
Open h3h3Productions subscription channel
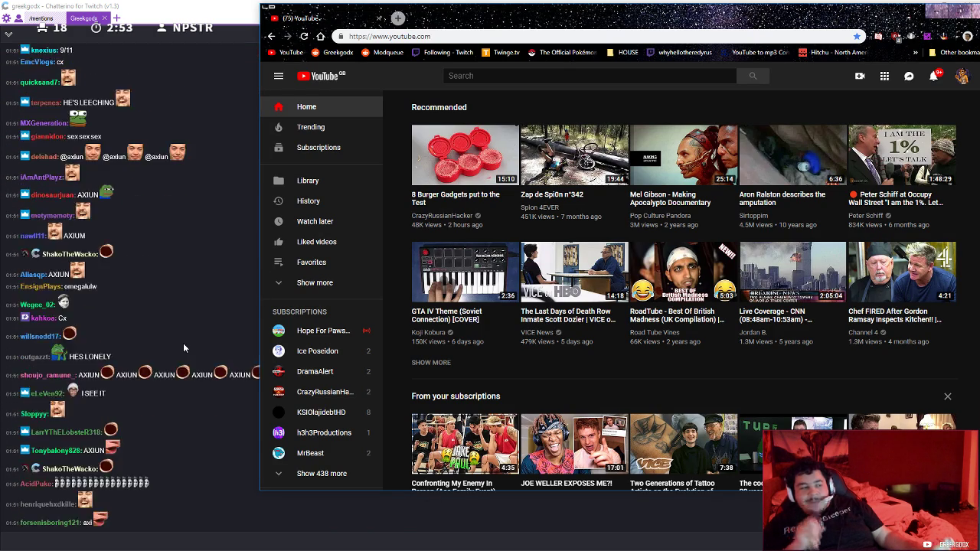pos(322,432)
